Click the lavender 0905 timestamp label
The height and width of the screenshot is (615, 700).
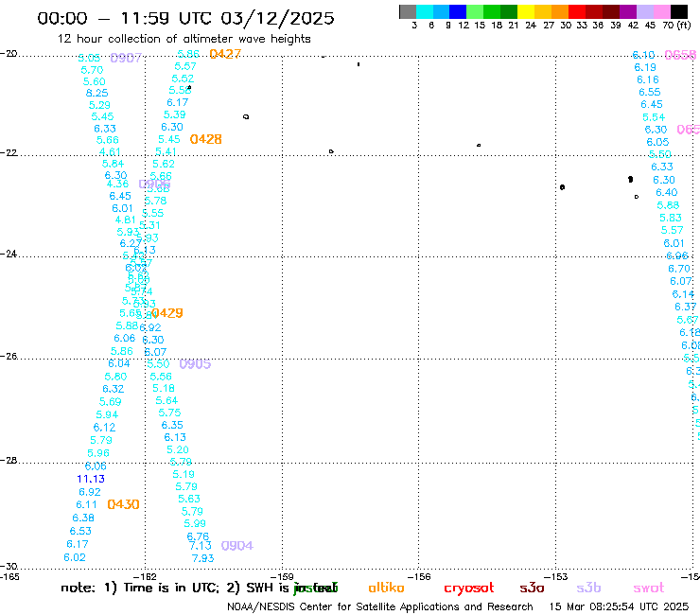point(195,364)
